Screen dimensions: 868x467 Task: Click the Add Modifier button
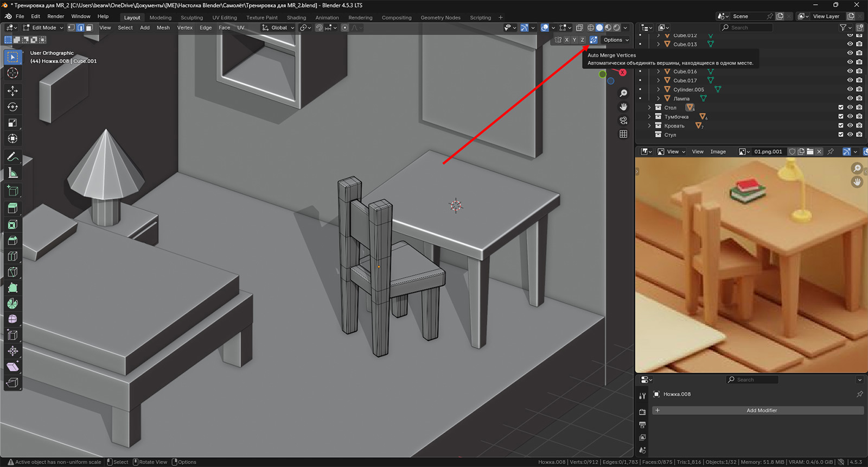(x=761, y=411)
